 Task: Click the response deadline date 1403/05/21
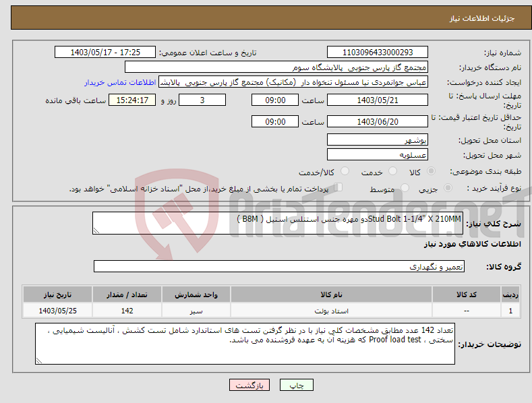pos(378,100)
